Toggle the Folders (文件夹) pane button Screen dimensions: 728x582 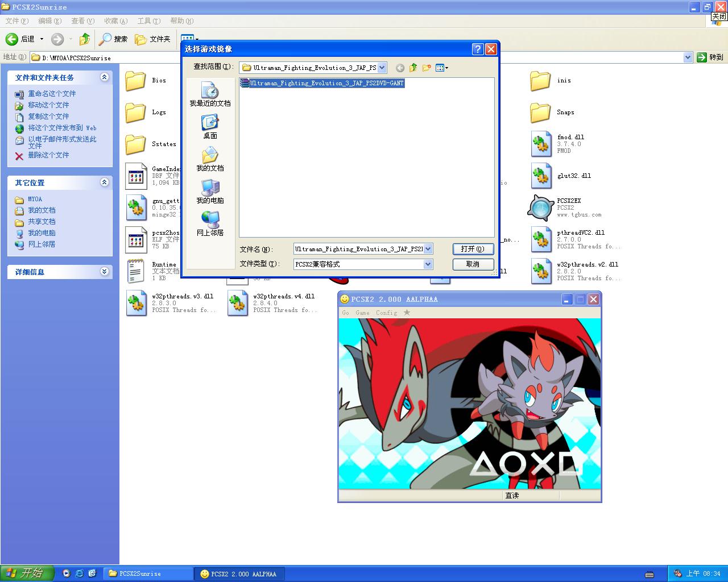152,39
